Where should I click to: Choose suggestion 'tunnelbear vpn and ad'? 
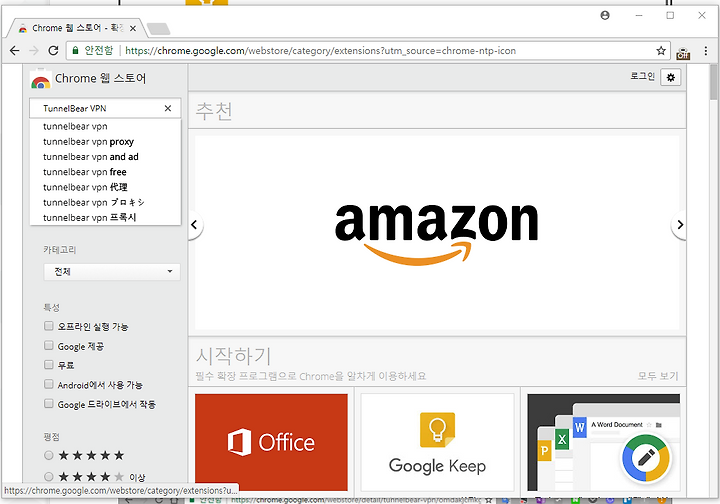coord(105,157)
